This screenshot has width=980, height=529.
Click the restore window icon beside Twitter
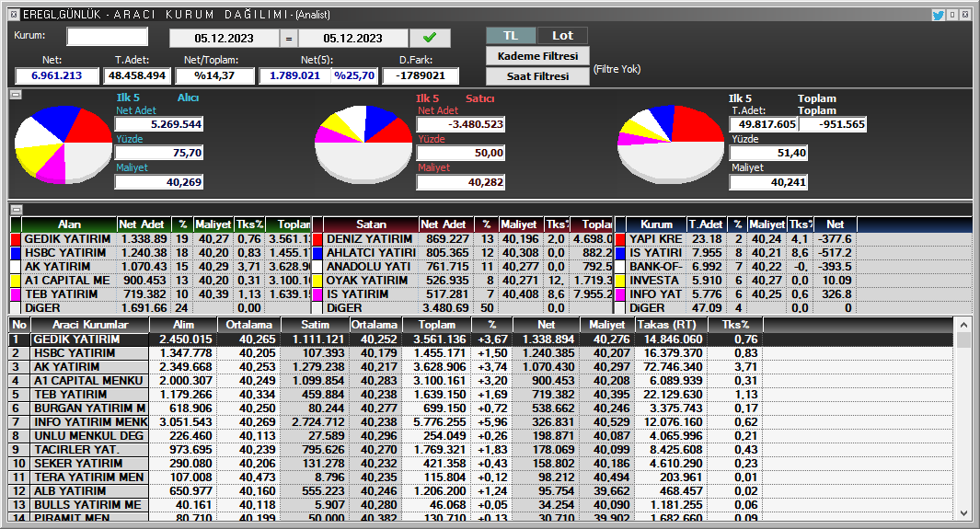[952, 15]
